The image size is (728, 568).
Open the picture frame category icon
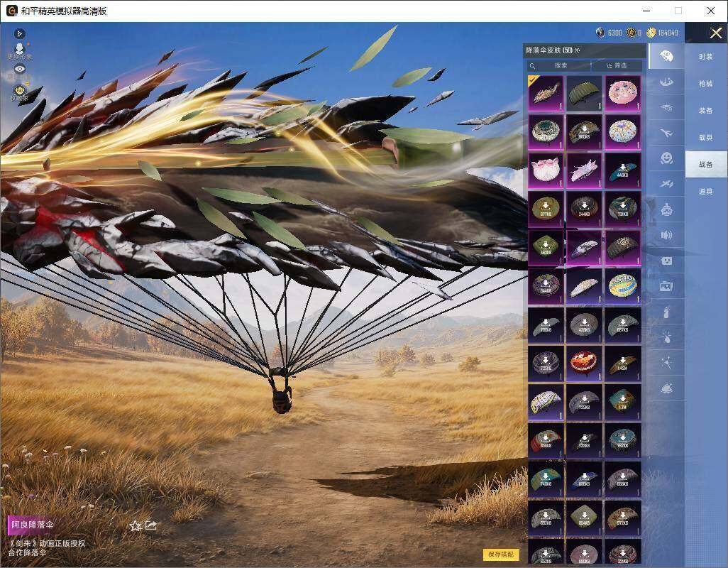[x=666, y=286]
